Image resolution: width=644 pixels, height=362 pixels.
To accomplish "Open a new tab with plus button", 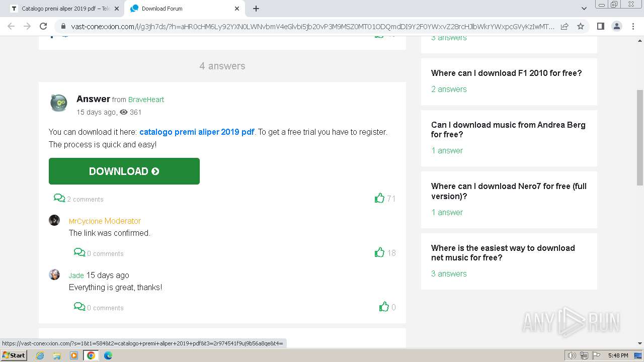I will point(256,9).
